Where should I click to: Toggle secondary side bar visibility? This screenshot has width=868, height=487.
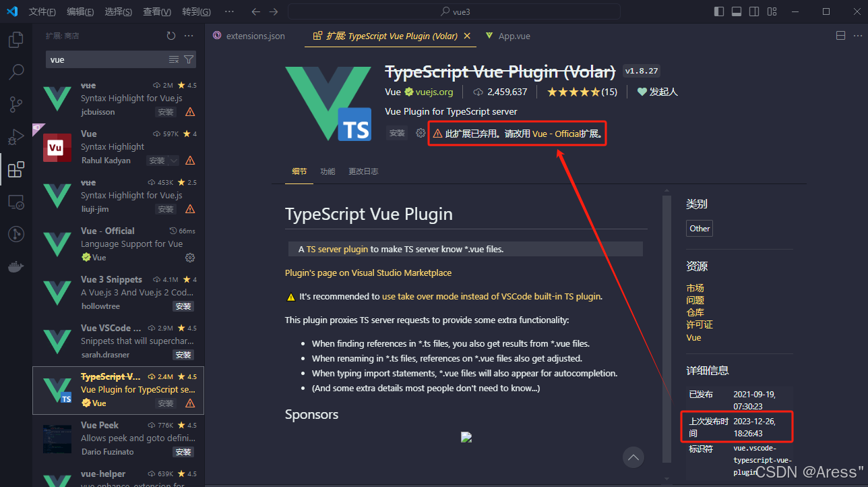click(754, 11)
